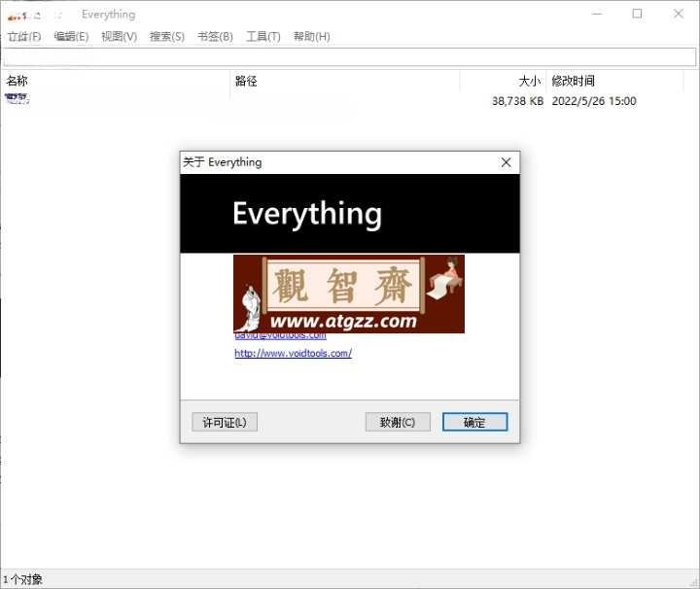Select the 38,738 KB file size cell
The width and height of the screenshot is (700, 589).
click(x=517, y=101)
